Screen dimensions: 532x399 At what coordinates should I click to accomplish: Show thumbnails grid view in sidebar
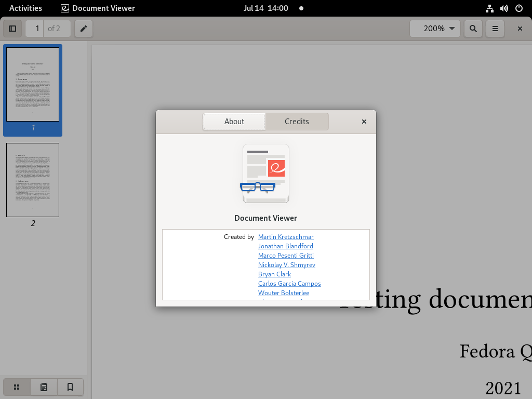(x=17, y=387)
